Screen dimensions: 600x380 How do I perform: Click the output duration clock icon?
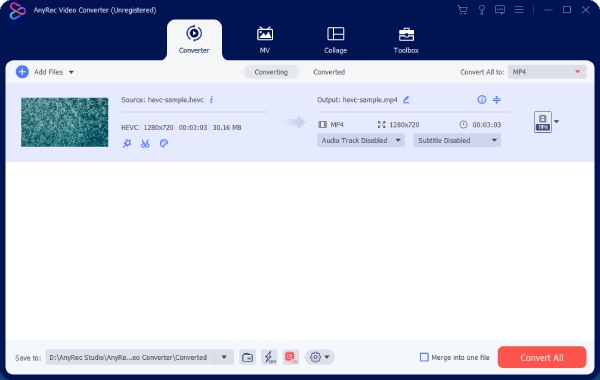click(x=463, y=124)
